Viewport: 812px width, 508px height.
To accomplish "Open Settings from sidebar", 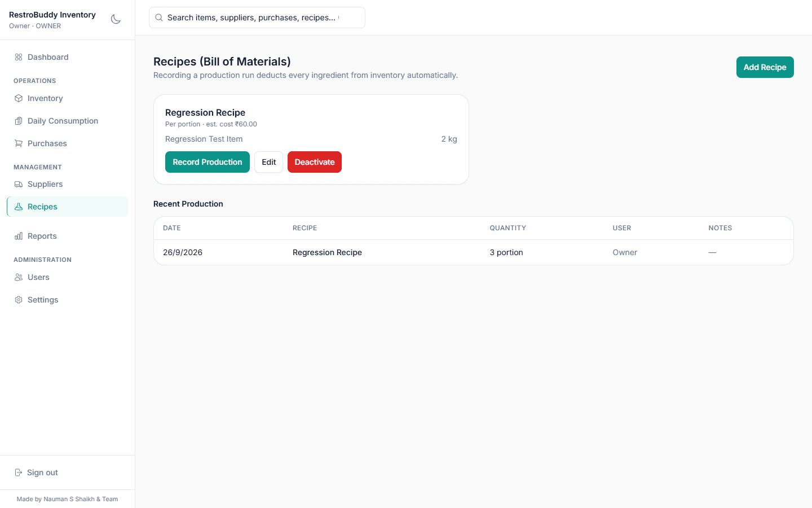I will tap(67, 300).
